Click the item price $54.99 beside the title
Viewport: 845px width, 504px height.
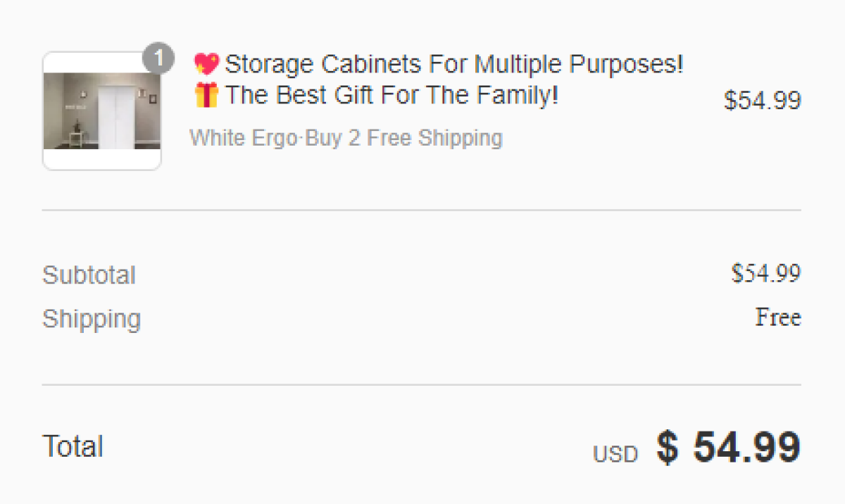pos(762,101)
